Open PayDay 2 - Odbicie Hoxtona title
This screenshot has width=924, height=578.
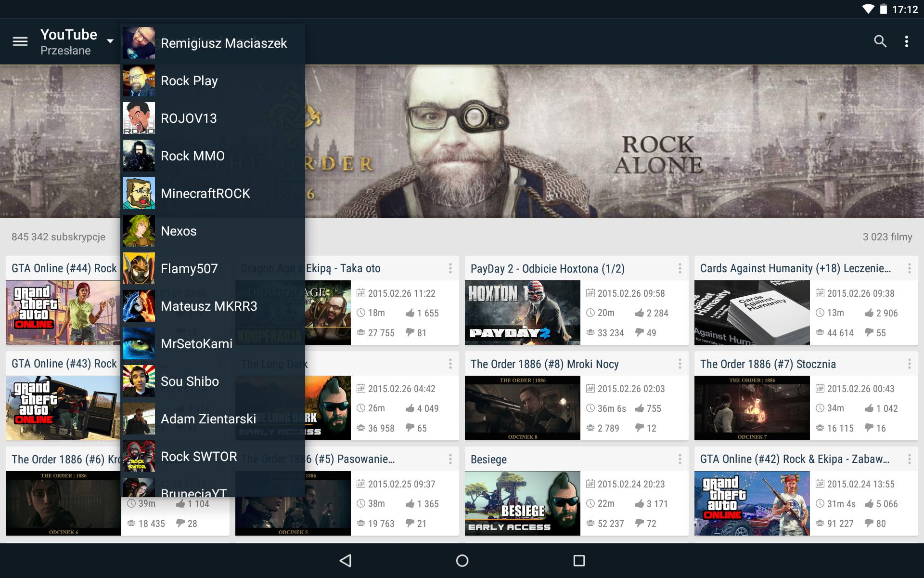pyautogui.click(x=548, y=269)
